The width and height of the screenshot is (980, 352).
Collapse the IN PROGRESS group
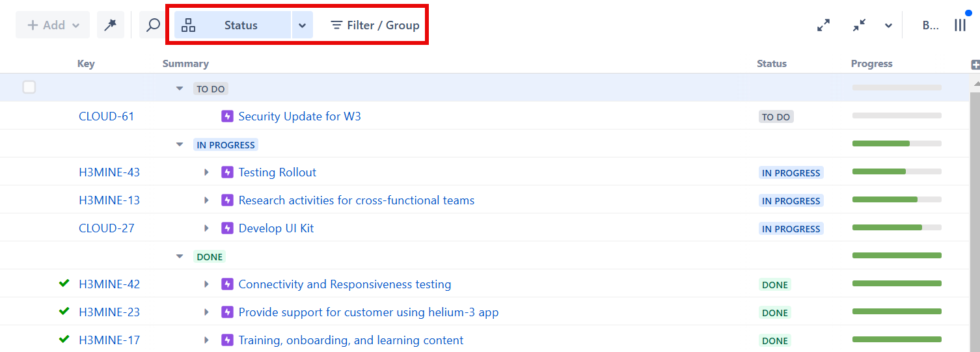[180, 144]
